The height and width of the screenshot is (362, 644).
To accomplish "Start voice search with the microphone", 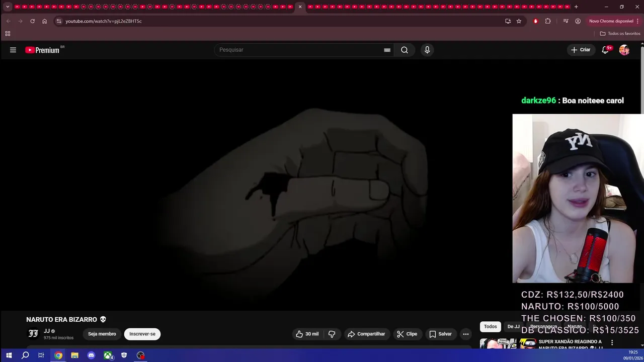I will coord(427,50).
